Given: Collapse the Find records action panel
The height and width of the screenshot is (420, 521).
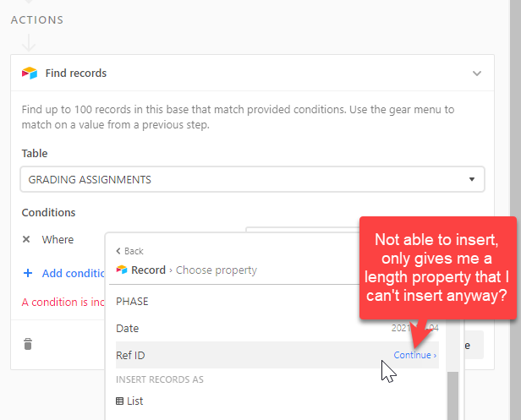Looking at the screenshot, I should pyautogui.click(x=477, y=74).
